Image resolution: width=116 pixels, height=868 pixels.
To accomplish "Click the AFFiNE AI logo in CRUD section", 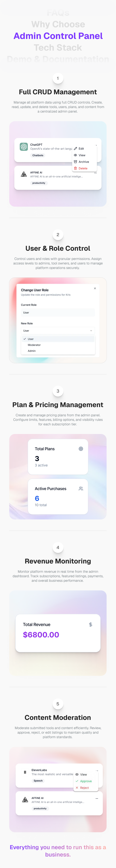I will point(24,174).
